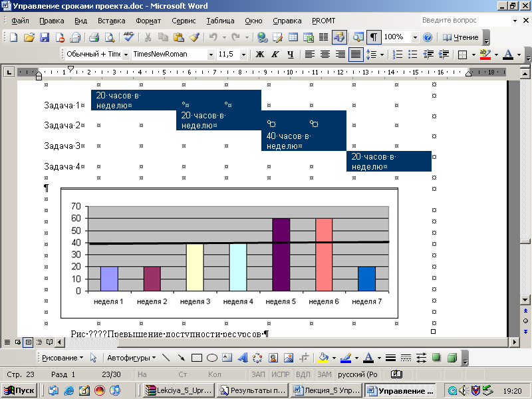Create a new blank document
This screenshot has height=399, width=532.
click(x=13, y=37)
